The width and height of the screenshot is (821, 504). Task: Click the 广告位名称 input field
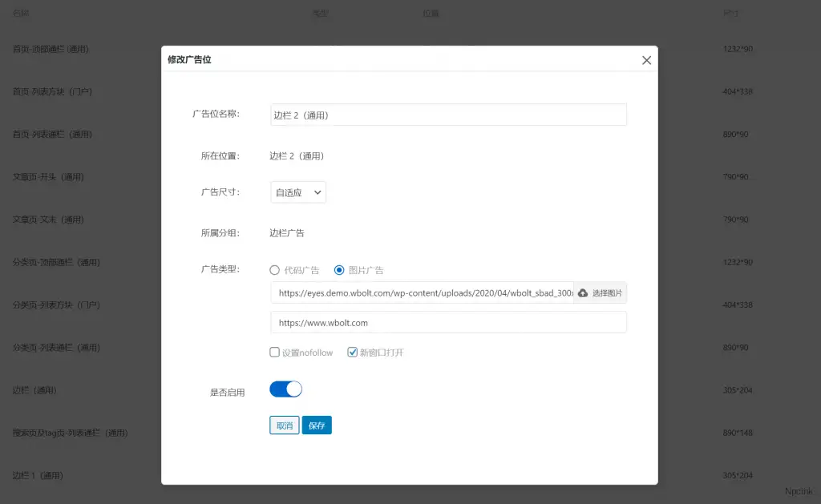click(x=448, y=115)
